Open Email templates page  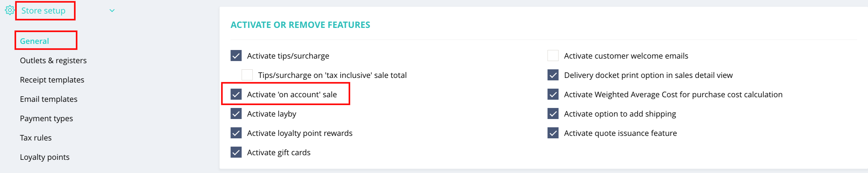pos(48,99)
